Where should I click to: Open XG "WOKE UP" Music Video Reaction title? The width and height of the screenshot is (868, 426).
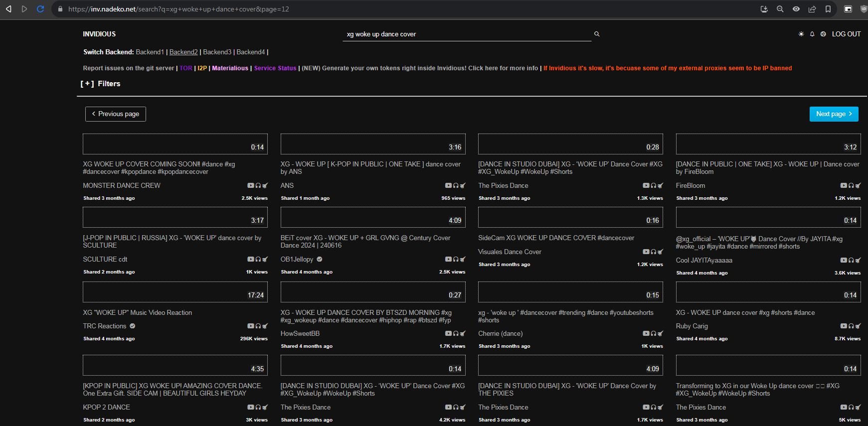click(x=138, y=312)
